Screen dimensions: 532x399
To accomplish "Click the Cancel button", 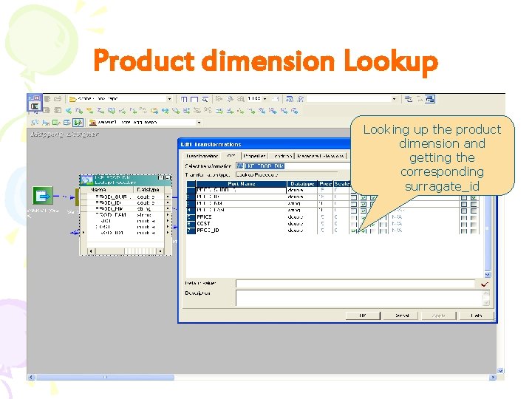I will (x=402, y=316).
